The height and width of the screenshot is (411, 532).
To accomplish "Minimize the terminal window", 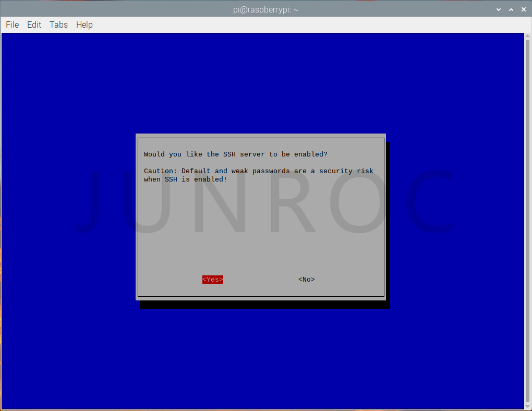I will click(x=499, y=9).
